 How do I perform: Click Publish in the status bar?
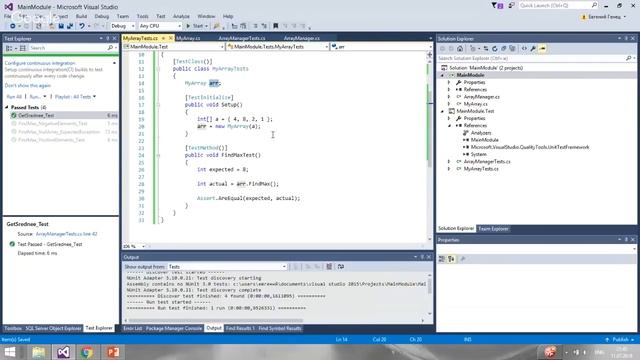point(620,340)
